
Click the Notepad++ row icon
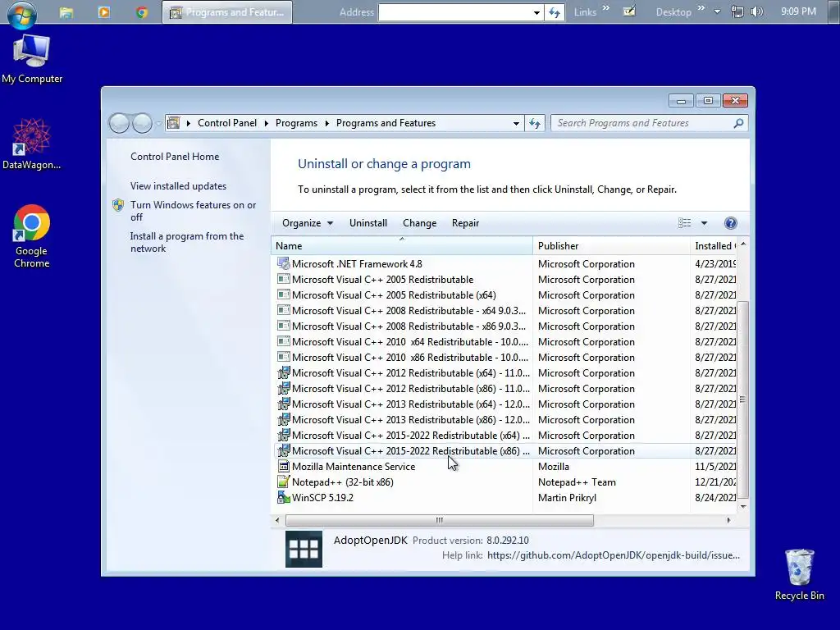pyautogui.click(x=283, y=482)
